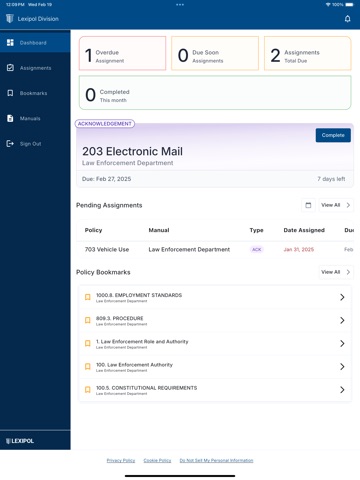Tap the battery status icon
This screenshot has height=480, width=360.
click(349, 5)
